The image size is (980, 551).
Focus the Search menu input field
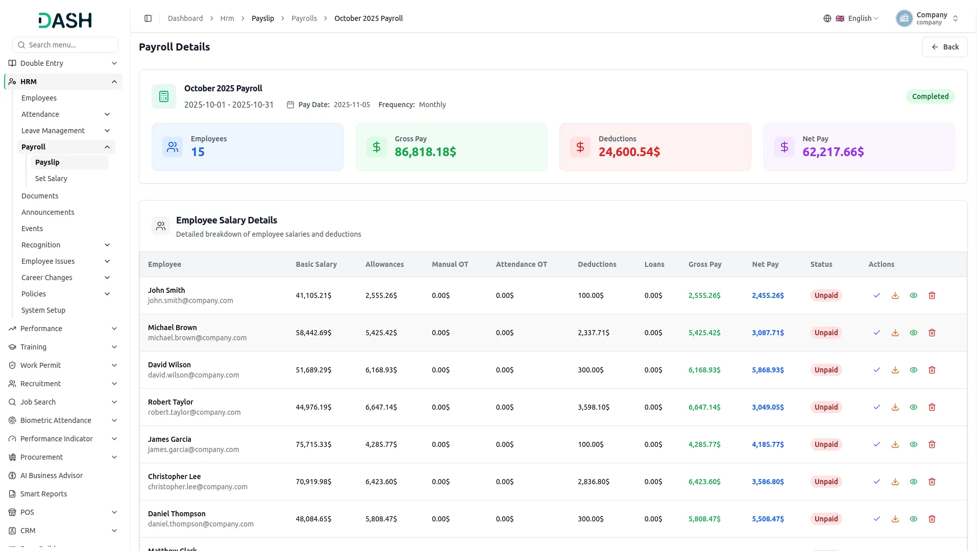65,45
